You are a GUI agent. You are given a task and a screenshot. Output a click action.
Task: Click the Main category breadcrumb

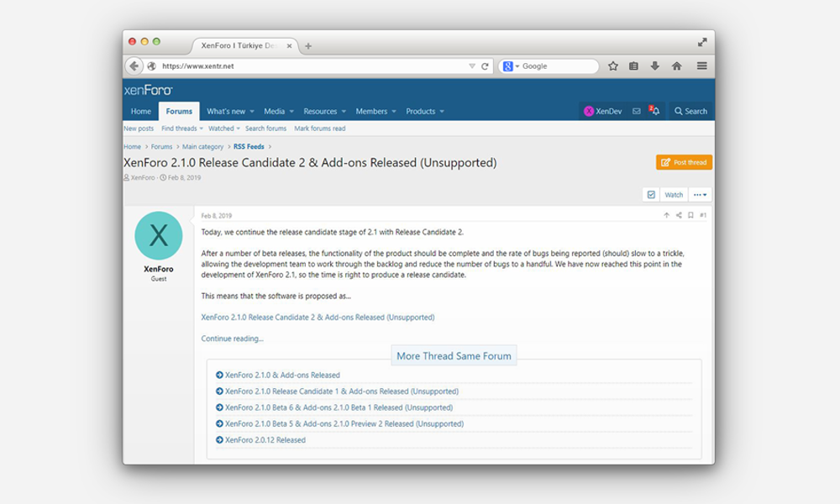click(x=202, y=147)
